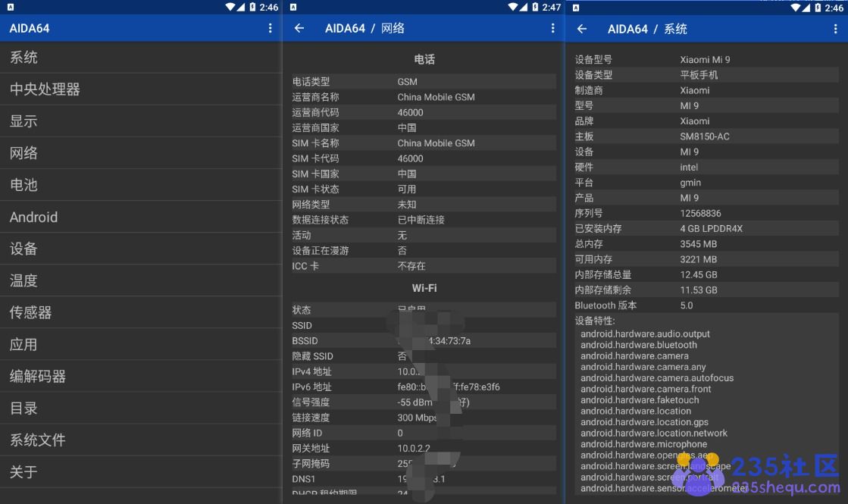Go back from the 系统 screen
The image size is (848, 504).
582,29
